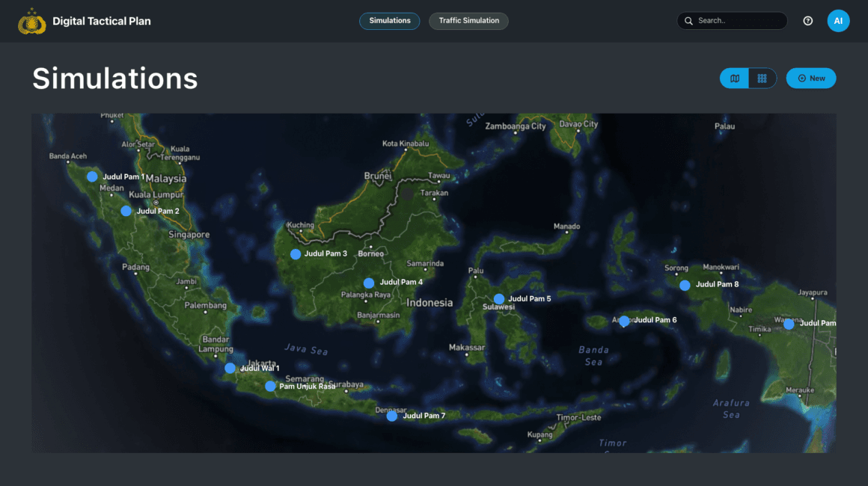Image resolution: width=868 pixels, height=486 pixels.
Task: Click the Judul Pam 6 marker
Action: coord(624,321)
